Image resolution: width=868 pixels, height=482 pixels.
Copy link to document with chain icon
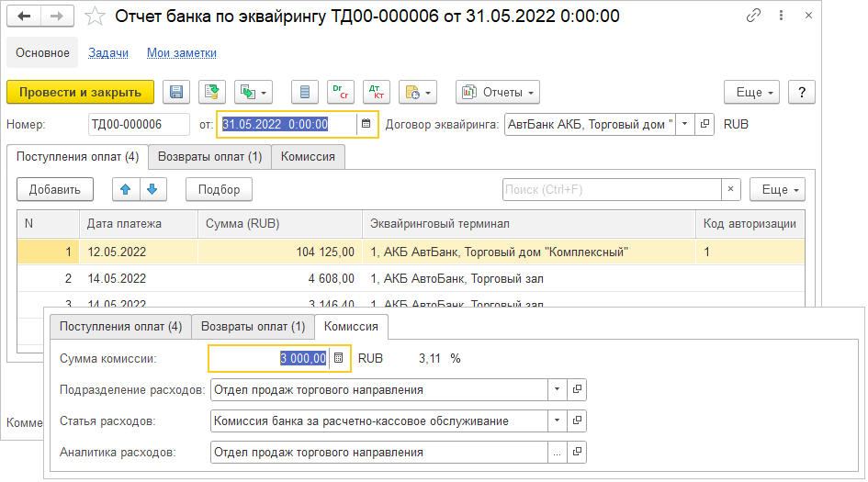(x=753, y=16)
